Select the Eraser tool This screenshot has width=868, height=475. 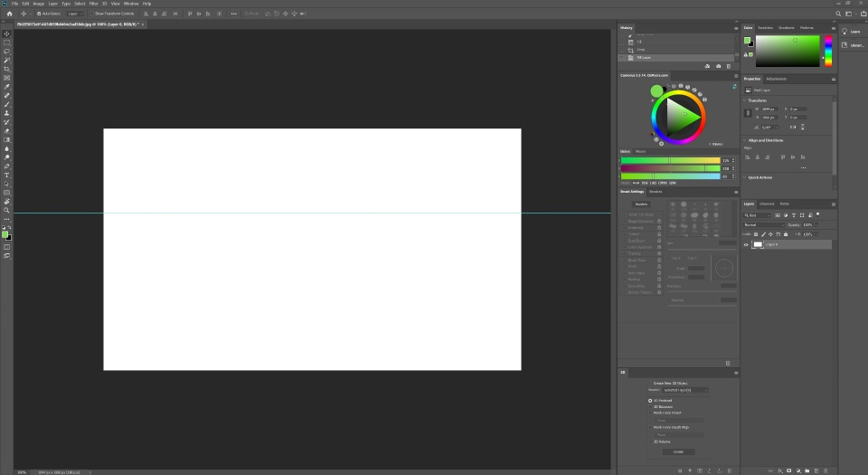tap(6, 131)
